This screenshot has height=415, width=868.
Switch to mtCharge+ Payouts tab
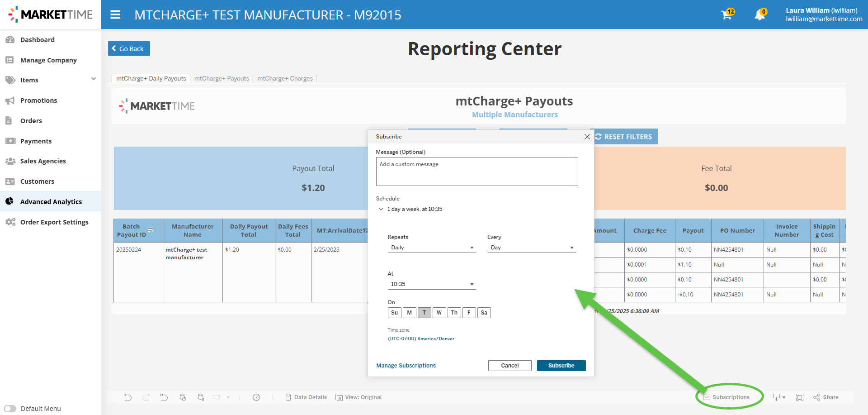point(222,78)
